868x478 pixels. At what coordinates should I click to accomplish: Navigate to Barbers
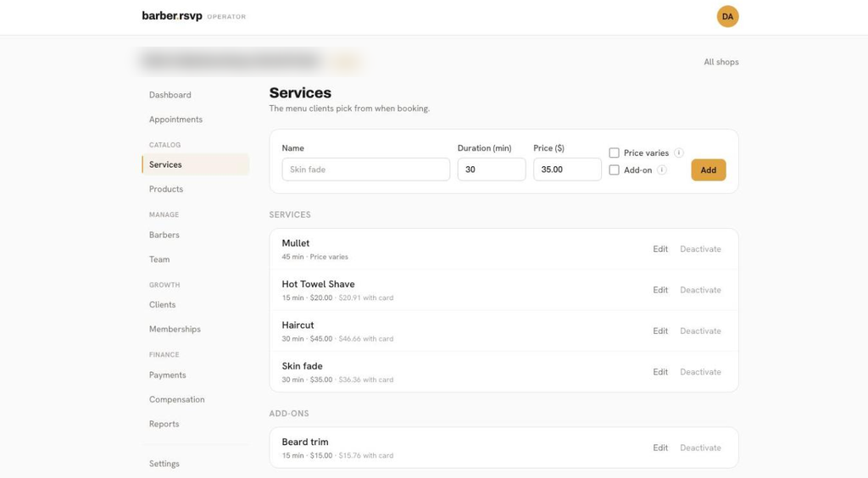click(x=164, y=235)
